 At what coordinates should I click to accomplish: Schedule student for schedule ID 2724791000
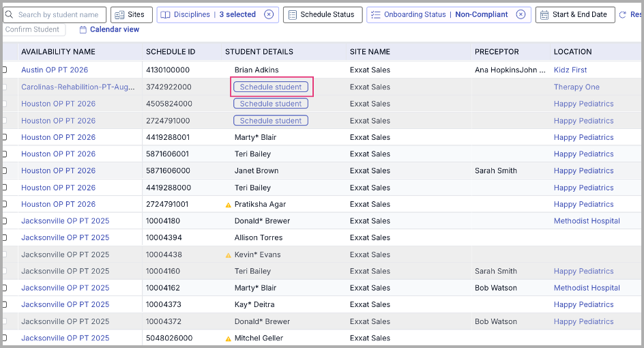[x=271, y=121]
